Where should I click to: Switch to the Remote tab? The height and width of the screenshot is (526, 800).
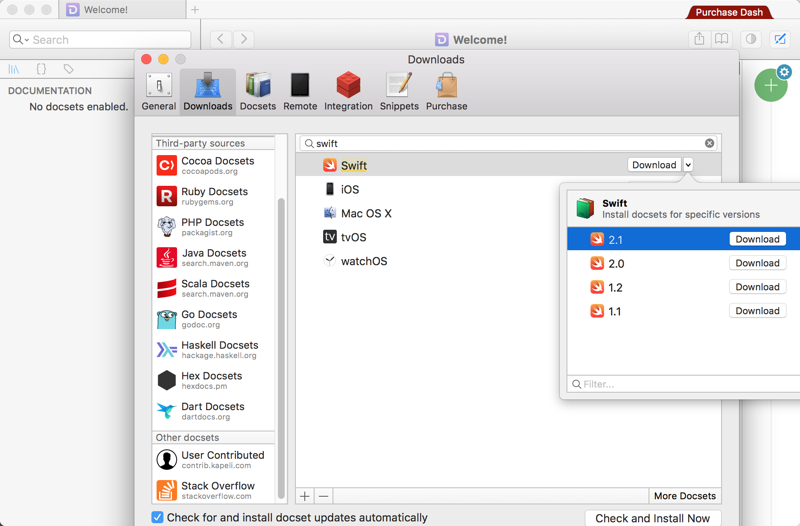300,92
